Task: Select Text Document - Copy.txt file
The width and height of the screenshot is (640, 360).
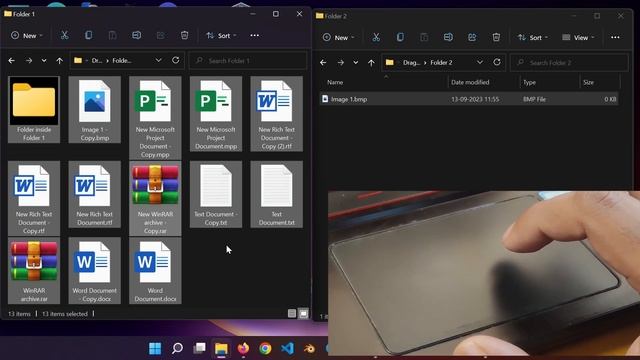Action: click(x=216, y=194)
